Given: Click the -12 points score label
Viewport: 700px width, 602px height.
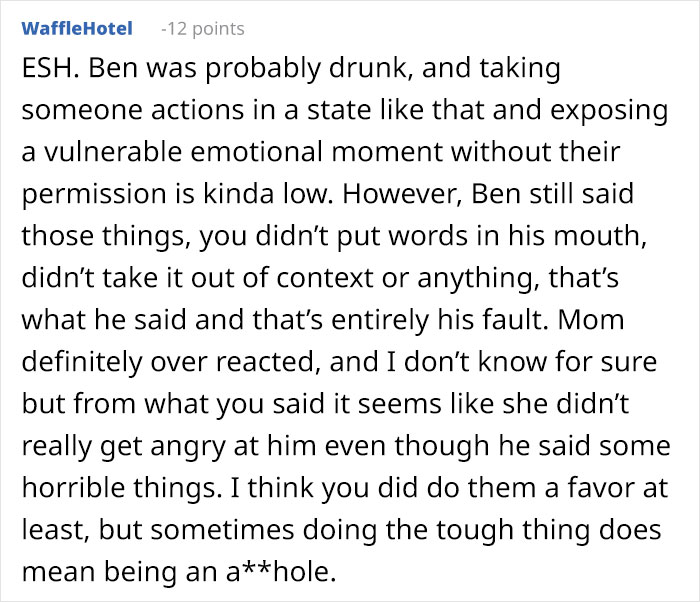Looking at the screenshot, I should click(202, 29).
